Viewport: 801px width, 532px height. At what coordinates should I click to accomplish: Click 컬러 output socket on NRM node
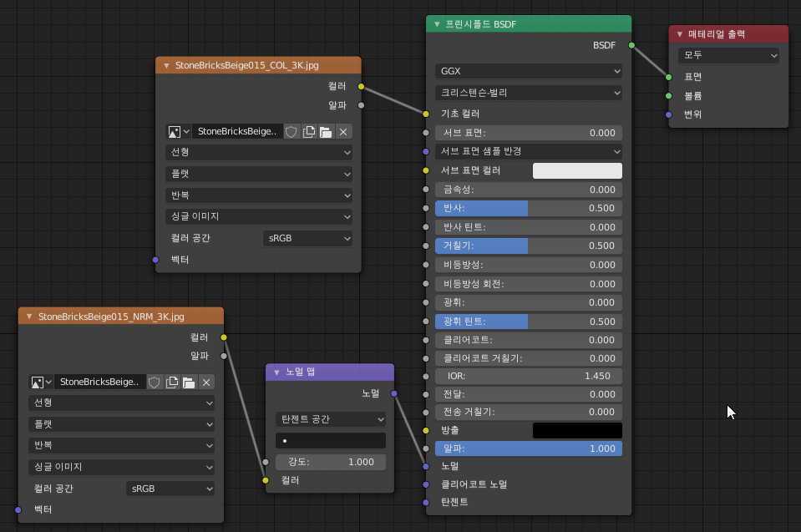(224, 337)
